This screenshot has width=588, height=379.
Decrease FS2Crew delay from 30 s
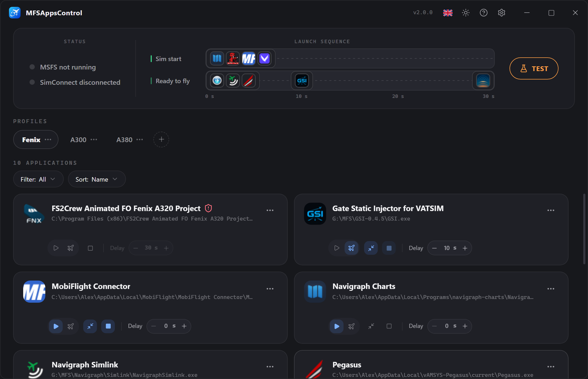136,248
